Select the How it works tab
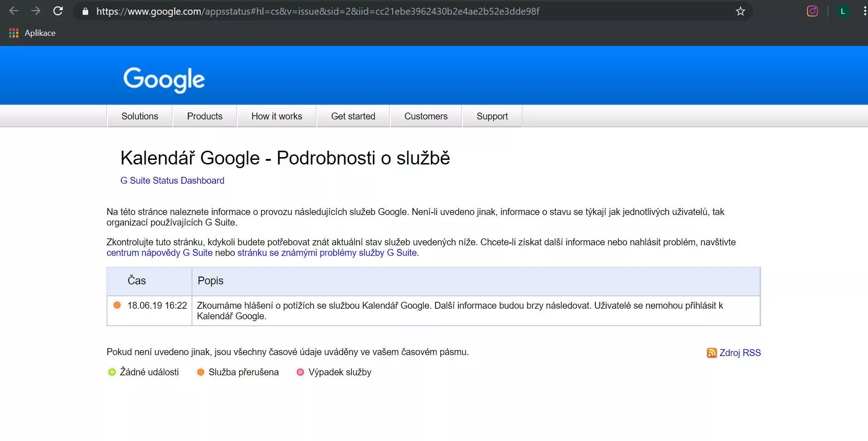 click(276, 116)
